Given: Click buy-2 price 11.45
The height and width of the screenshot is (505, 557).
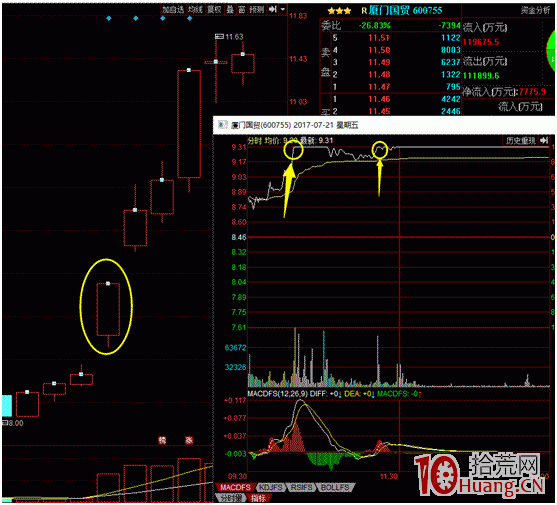Looking at the screenshot, I should [379, 112].
